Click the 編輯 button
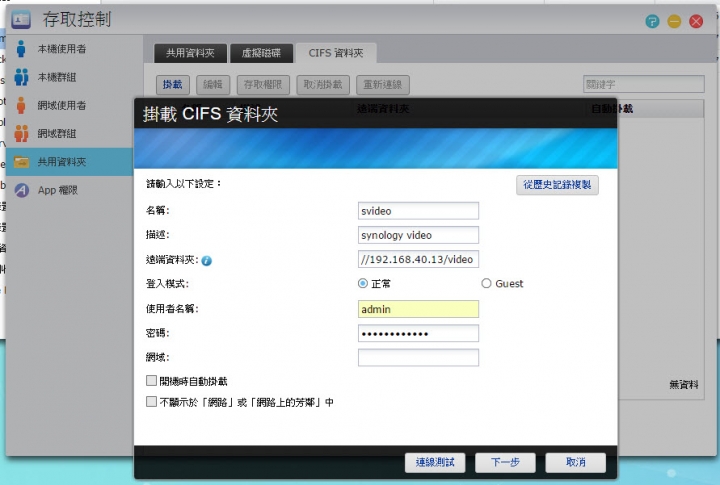 click(213, 85)
